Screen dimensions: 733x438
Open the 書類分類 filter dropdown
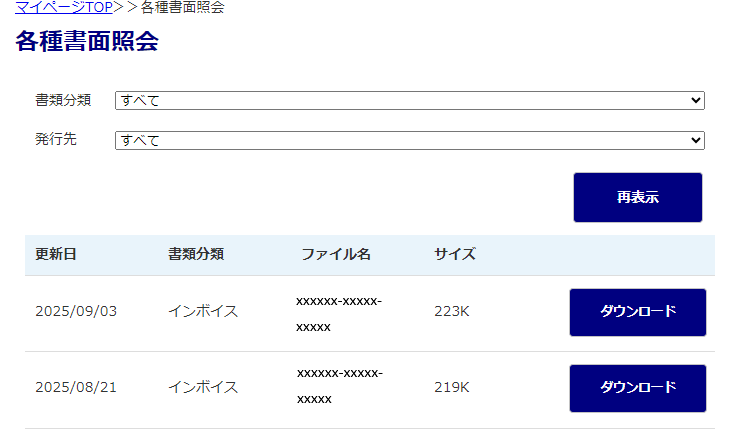410,100
